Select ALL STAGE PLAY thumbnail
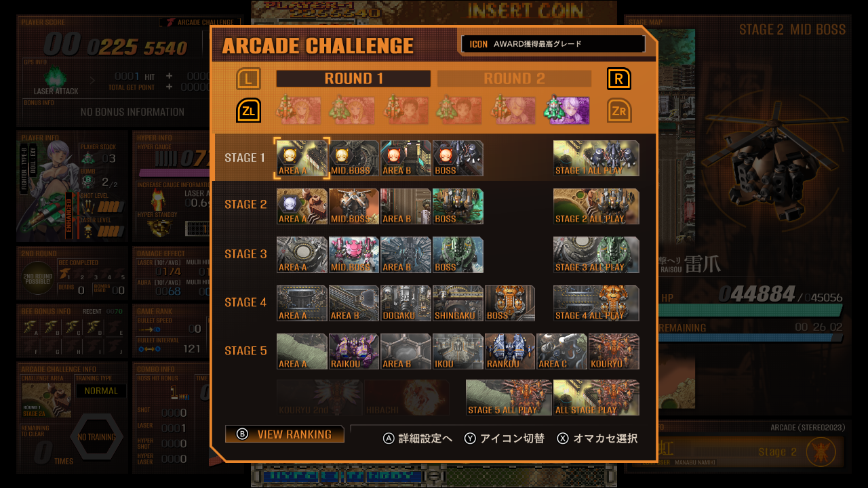This screenshot has width=868, height=488. click(x=596, y=397)
